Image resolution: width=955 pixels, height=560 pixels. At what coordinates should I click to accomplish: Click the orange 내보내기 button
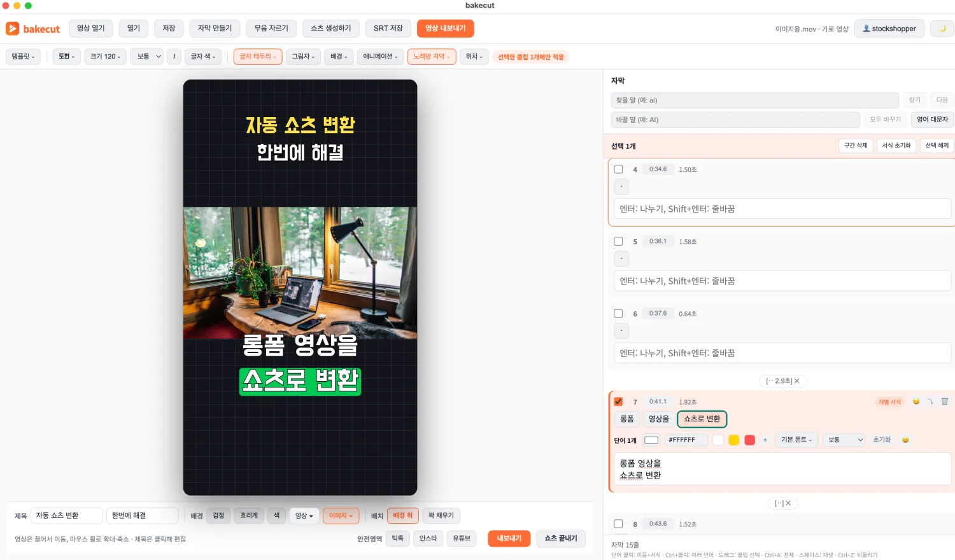[509, 538]
